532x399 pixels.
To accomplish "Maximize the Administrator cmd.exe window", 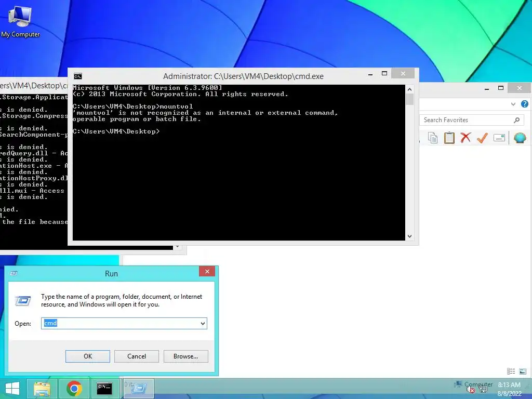I will pyautogui.click(x=384, y=74).
